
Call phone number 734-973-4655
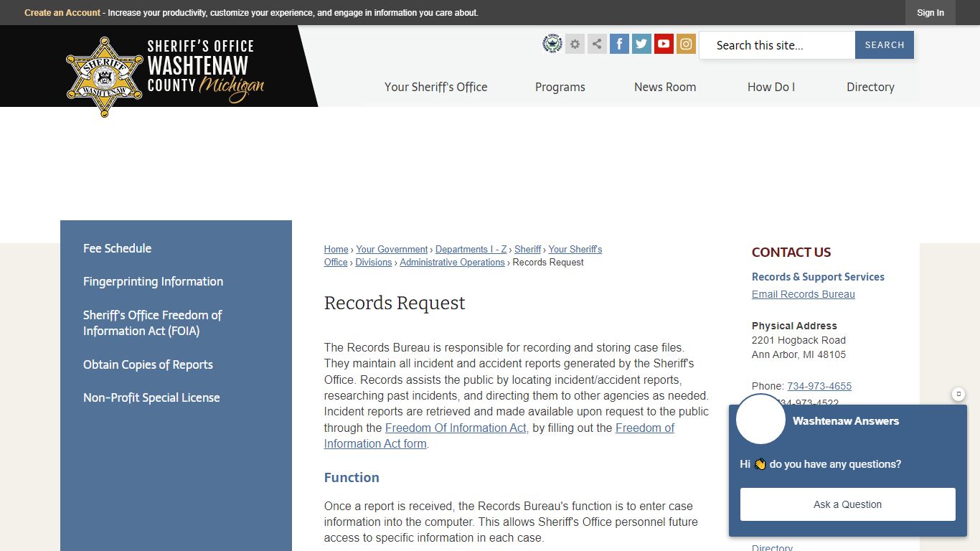pyautogui.click(x=819, y=386)
